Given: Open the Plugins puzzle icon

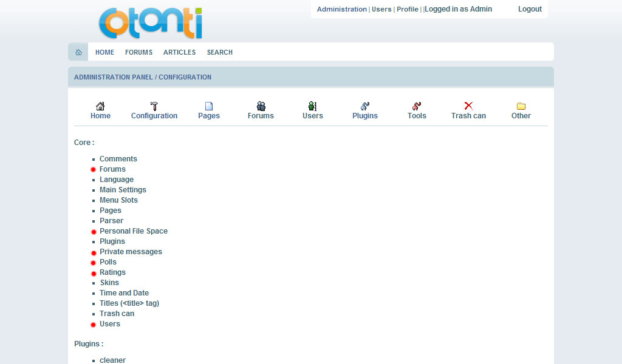Looking at the screenshot, I should pos(365,106).
